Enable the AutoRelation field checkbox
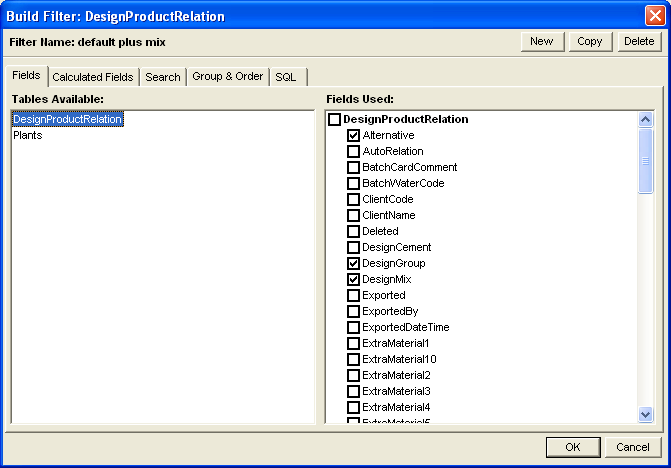The height and width of the screenshot is (468, 671). [353, 151]
